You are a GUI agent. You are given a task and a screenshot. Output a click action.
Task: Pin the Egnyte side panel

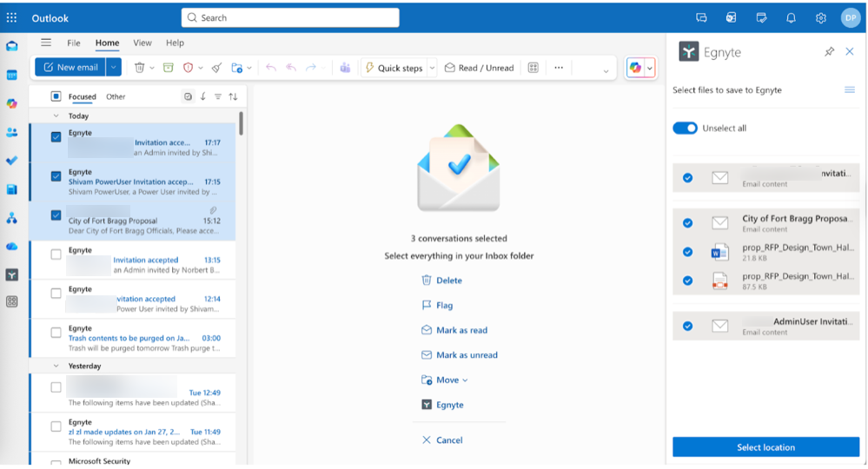point(829,52)
